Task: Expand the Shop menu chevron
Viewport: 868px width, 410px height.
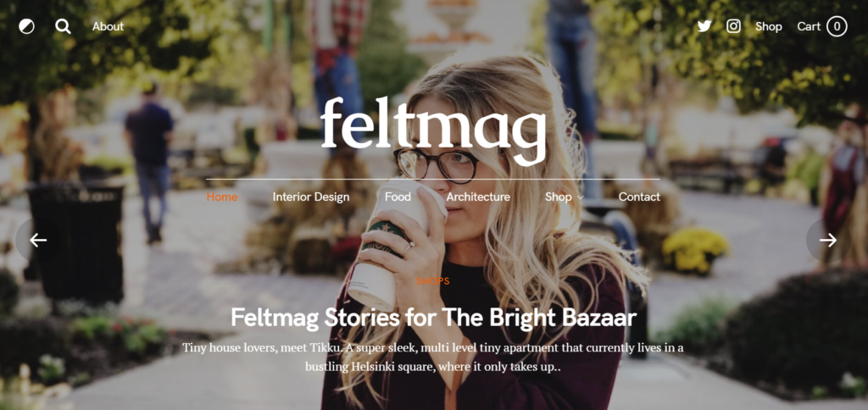Action: pyautogui.click(x=580, y=197)
